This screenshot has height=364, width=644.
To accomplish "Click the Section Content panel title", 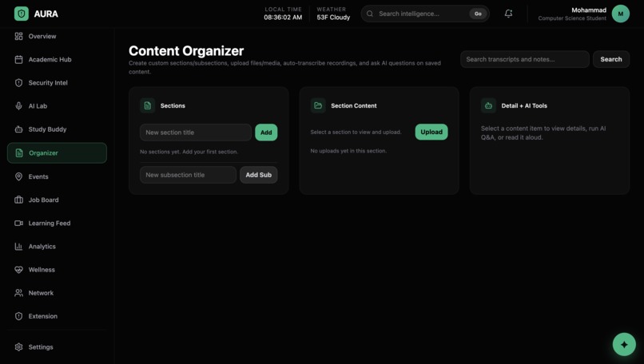I will point(354,105).
